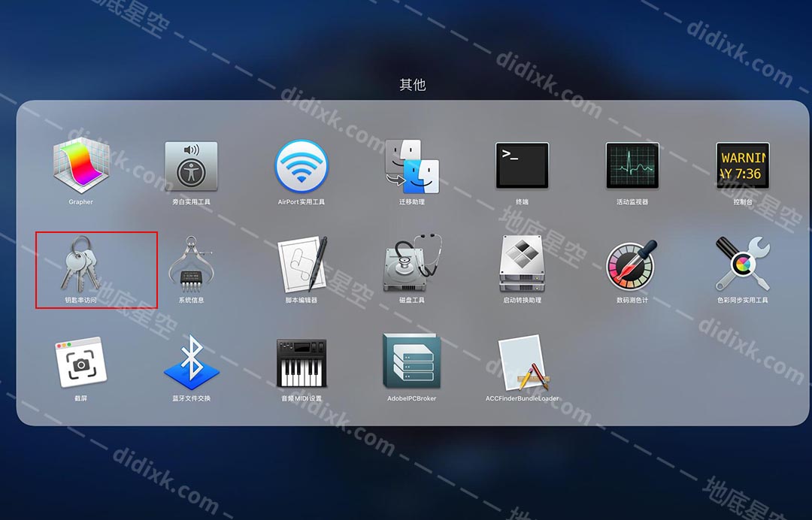Launch the Screenshot (截屏) app
The width and height of the screenshot is (812, 520).
tap(80, 362)
